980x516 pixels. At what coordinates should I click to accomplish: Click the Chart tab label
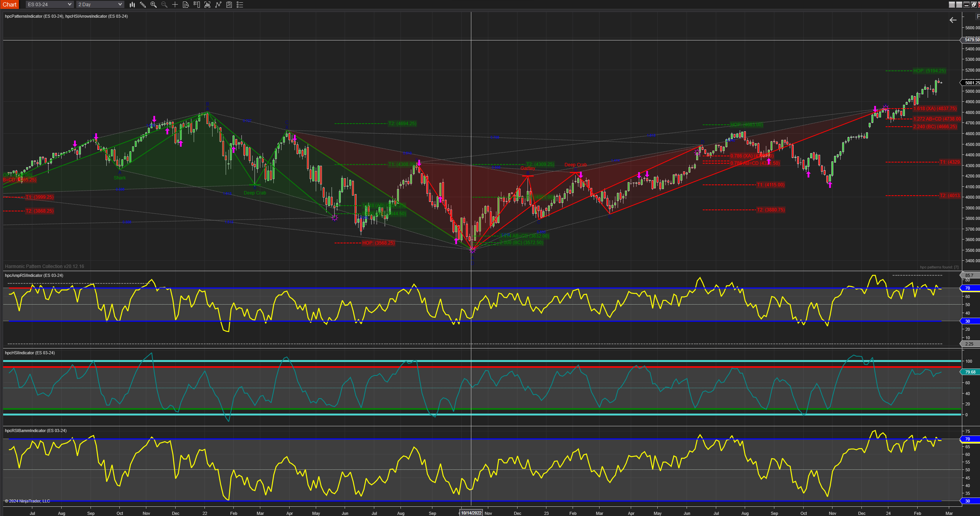click(10, 5)
